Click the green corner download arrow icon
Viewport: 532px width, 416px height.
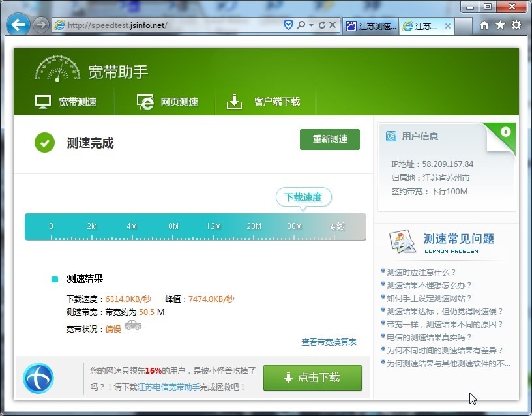click(505, 132)
